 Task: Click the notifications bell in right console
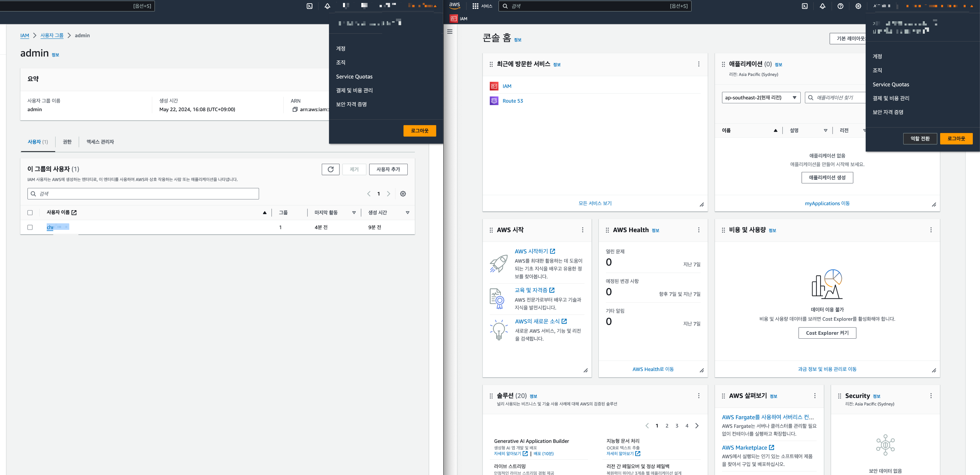point(823,6)
